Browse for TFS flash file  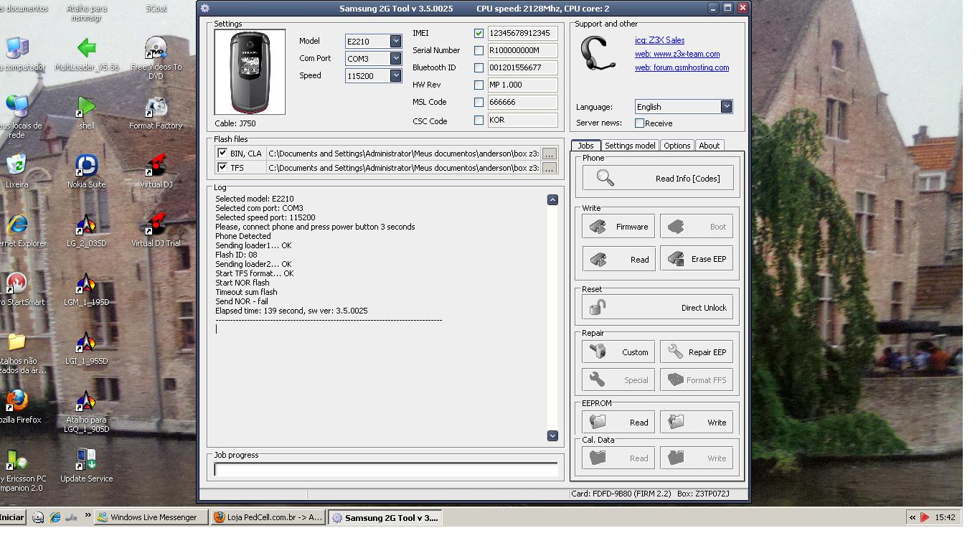point(550,168)
